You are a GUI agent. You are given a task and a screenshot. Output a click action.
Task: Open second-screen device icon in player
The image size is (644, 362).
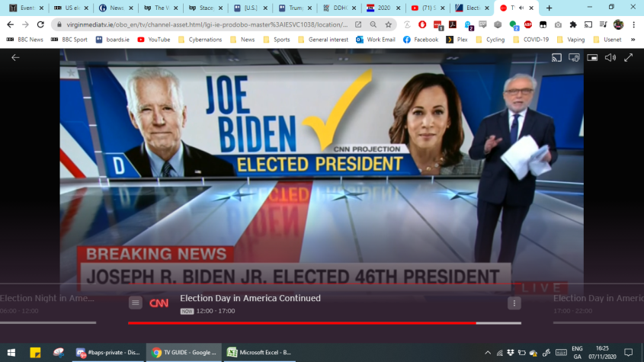(574, 57)
